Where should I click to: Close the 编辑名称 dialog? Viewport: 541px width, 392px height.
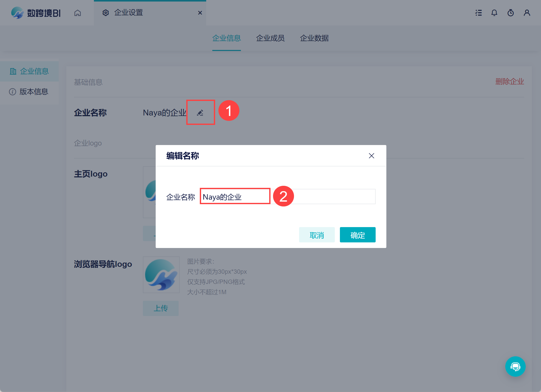point(372,156)
